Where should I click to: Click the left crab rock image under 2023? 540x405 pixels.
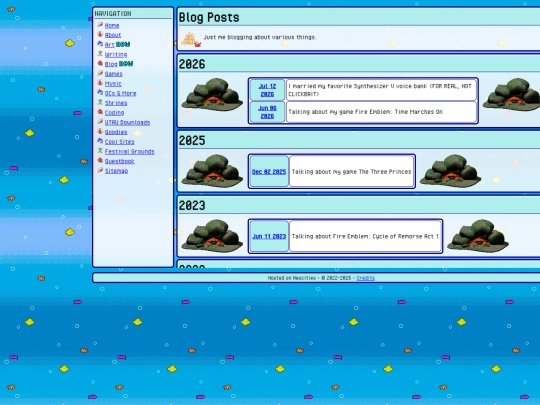coord(212,236)
